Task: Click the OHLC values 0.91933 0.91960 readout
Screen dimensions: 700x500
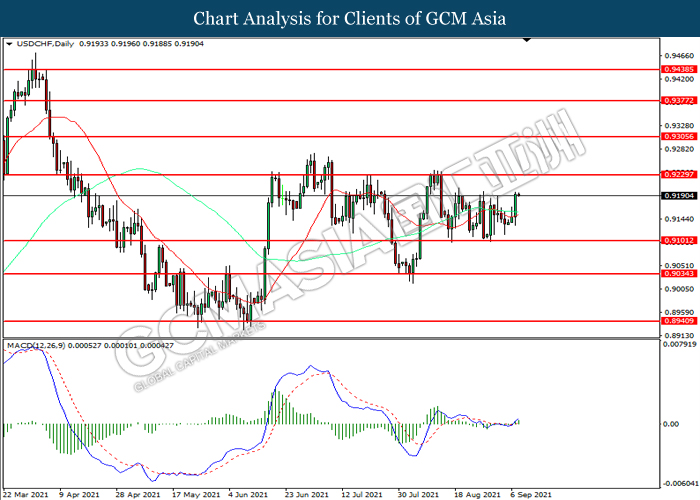Action: (142, 44)
